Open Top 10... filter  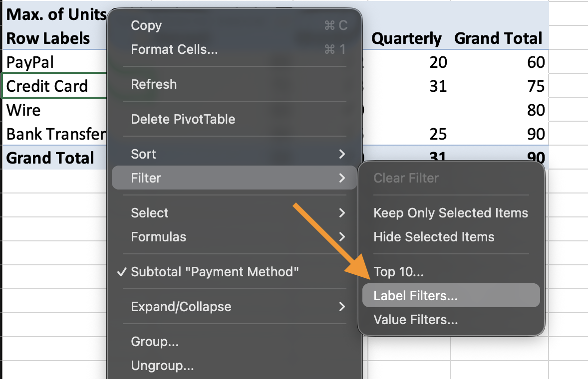(x=398, y=272)
